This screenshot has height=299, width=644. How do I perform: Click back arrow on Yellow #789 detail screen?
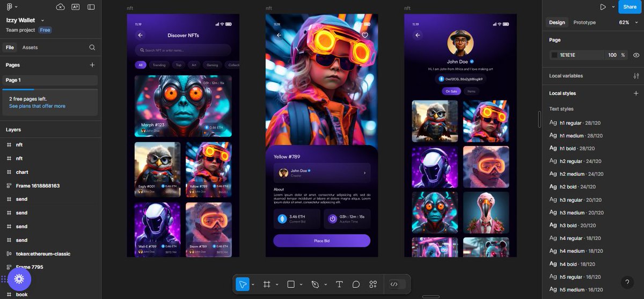279,35
